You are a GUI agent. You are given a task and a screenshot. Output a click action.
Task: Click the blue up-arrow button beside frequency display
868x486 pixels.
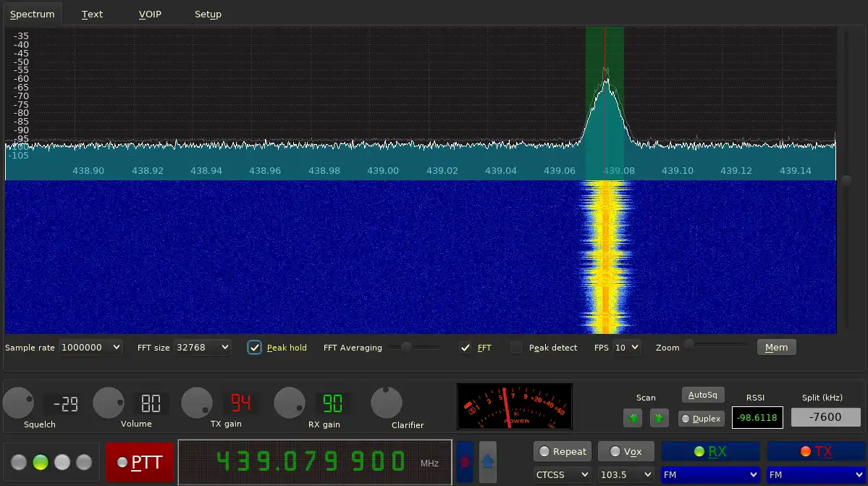[x=488, y=461]
